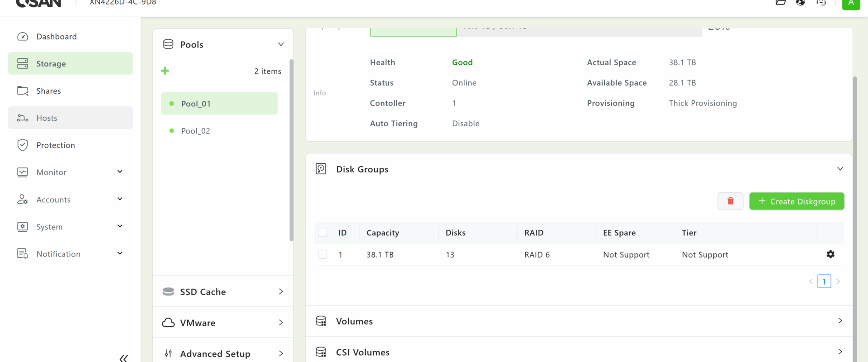This screenshot has height=362, width=868.
Task: Go to the Hosts page
Action: [47, 118]
